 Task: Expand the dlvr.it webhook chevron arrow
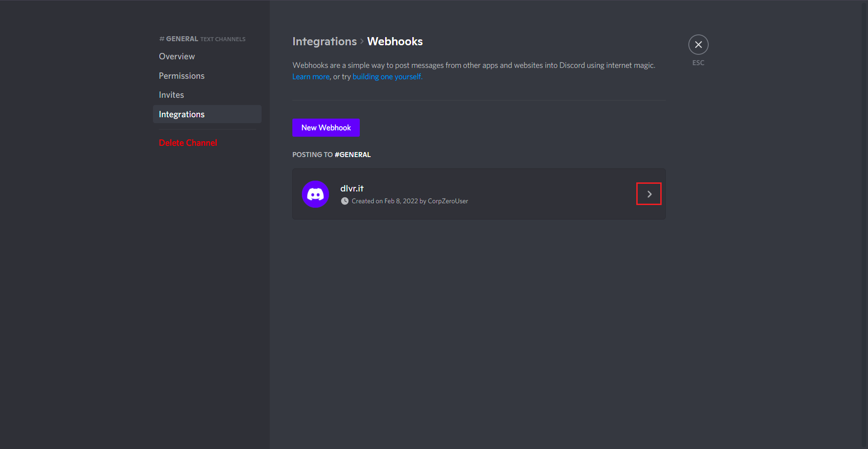(x=649, y=194)
